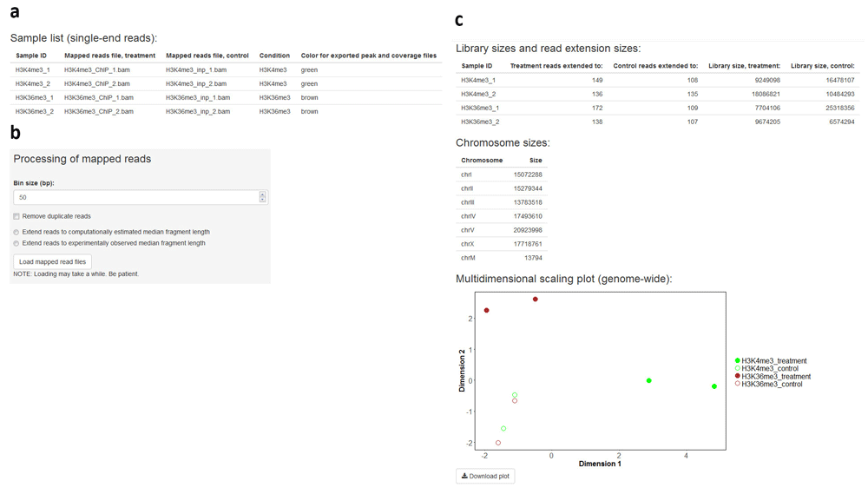868x494 pixels.
Task: Click the Condition column header
Action: click(x=274, y=56)
